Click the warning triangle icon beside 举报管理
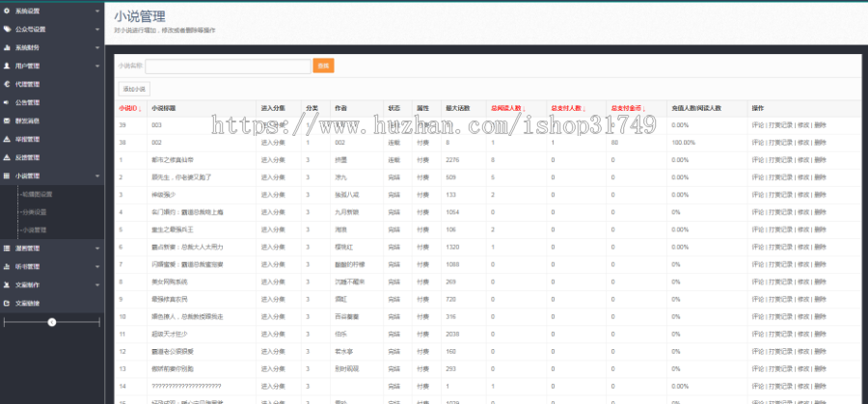The image size is (868, 404). 7,139
